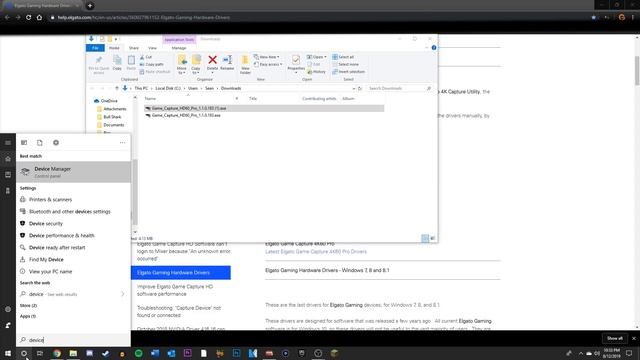This screenshot has width=640, height=360.
Task: Click Users in address breadcrumb
Action: [193, 88]
